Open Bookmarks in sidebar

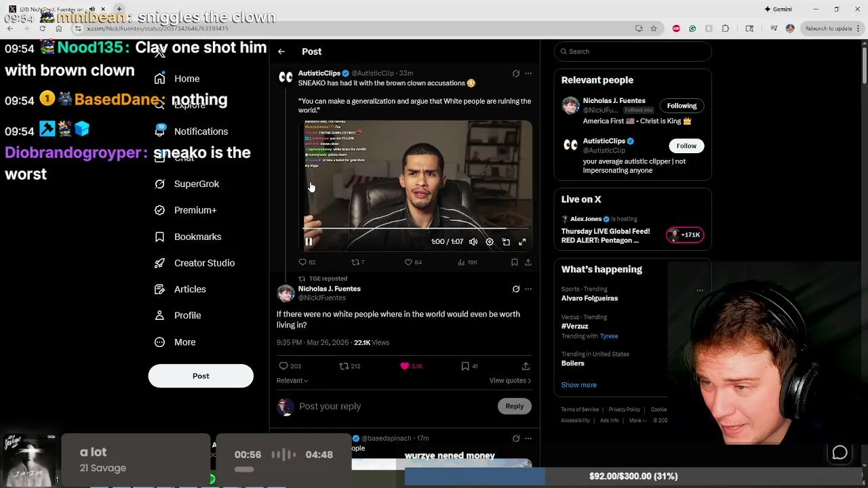click(188, 237)
